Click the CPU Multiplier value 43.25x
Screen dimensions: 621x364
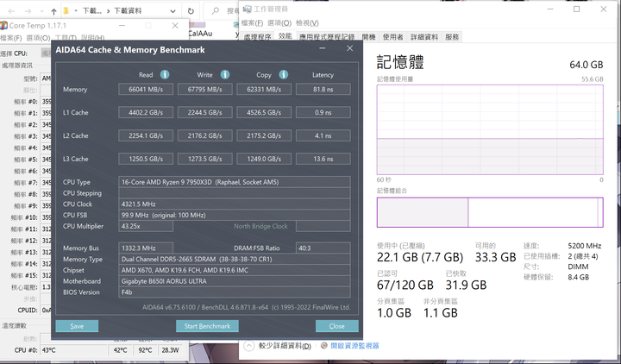tap(146, 226)
